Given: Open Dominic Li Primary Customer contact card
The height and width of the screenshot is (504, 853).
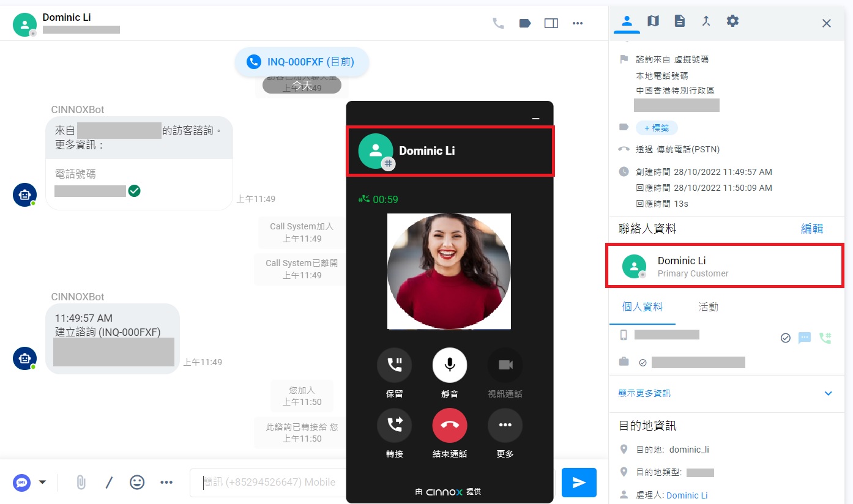Looking at the screenshot, I should [x=724, y=266].
